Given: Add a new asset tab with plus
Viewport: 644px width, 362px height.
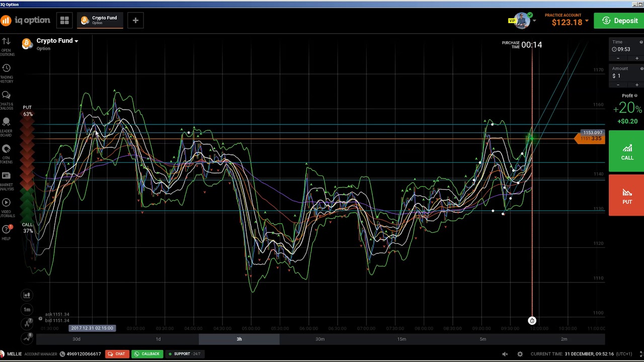Looking at the screenshot, I should pos(135,21).
